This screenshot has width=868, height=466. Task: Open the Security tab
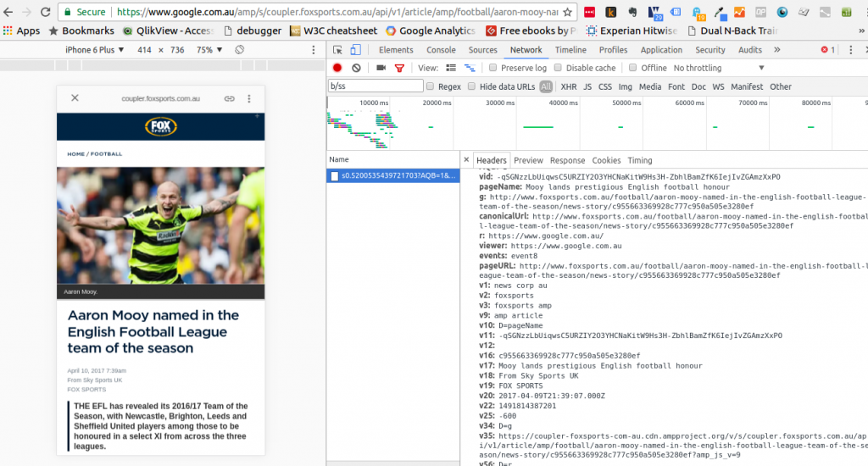[x=710, y=50]
